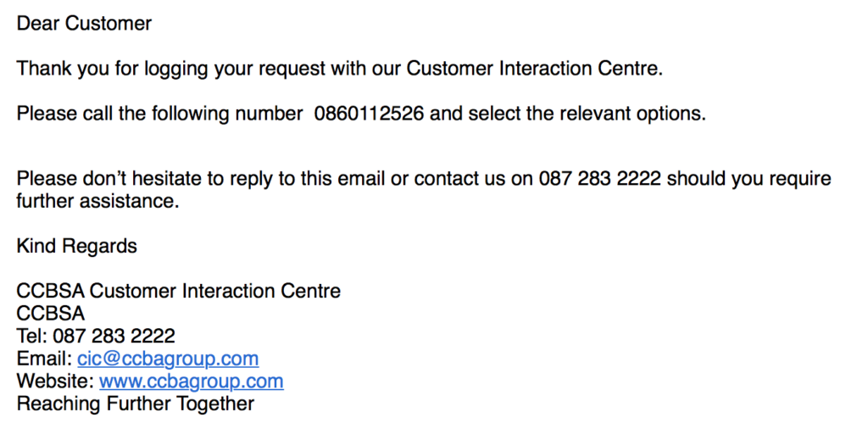Open the cic@ccbagroup.com email link
Viewport: 868px width, 429px height.
[168, 359]
